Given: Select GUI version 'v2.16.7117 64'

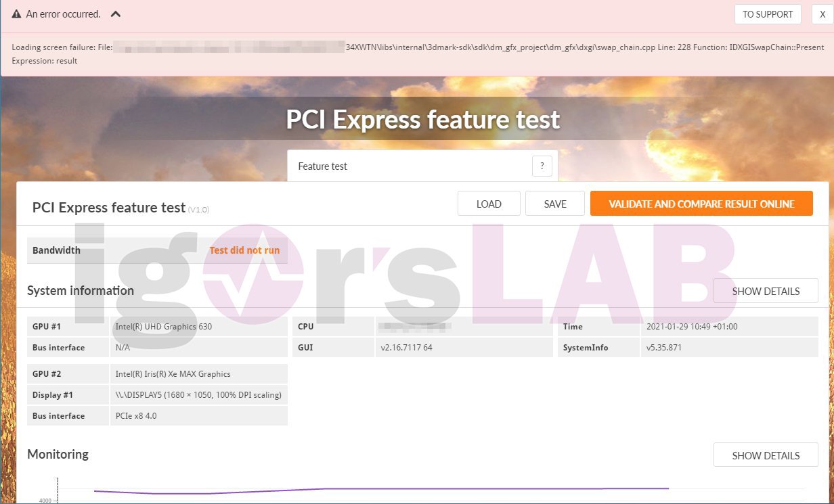Looking at the screenshot, I should click(x=407, y=348).
